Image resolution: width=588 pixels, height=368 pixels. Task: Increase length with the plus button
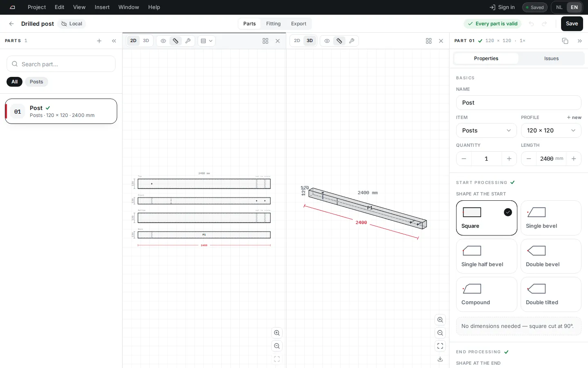574,159
